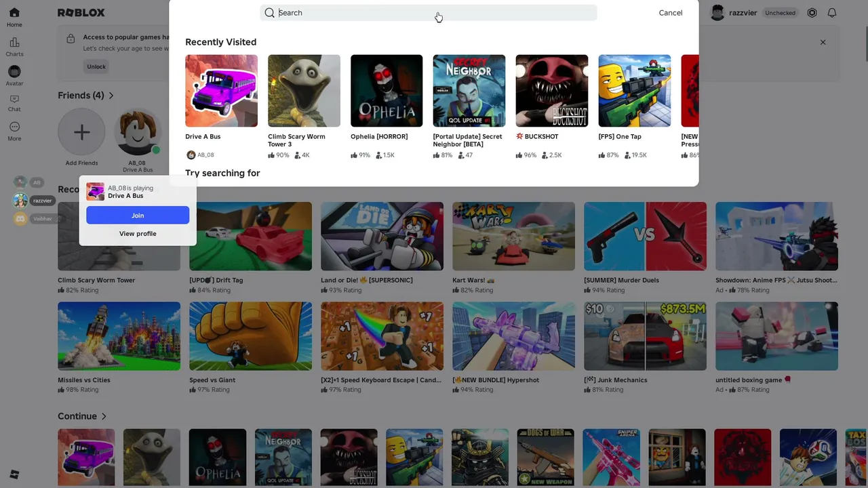
Task: Open Missiles vs Cities game card
Action: click(x=119, y=336)
